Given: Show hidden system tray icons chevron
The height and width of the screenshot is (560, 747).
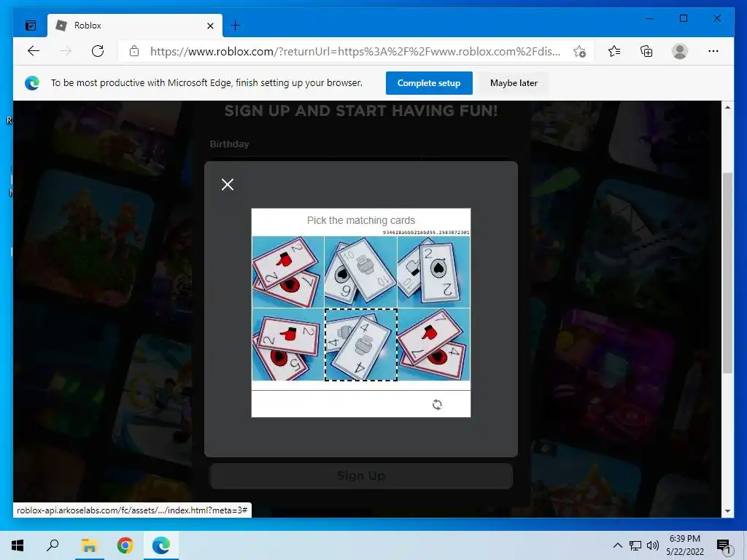Looking at the screenshot, I should pyautogui.click(x=617, y=545).
